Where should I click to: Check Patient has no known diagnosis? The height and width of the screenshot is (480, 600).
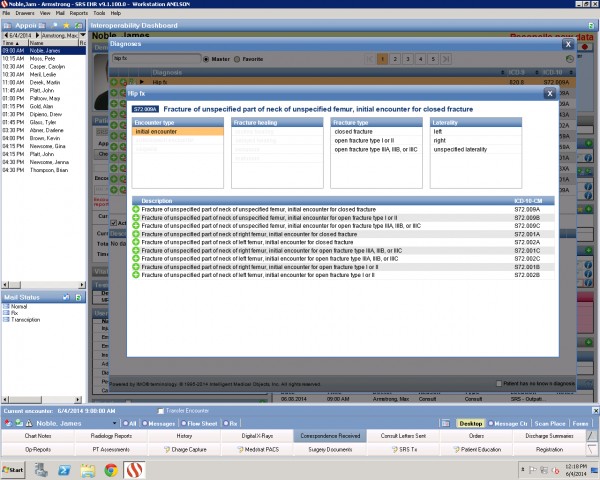[499, 383]
